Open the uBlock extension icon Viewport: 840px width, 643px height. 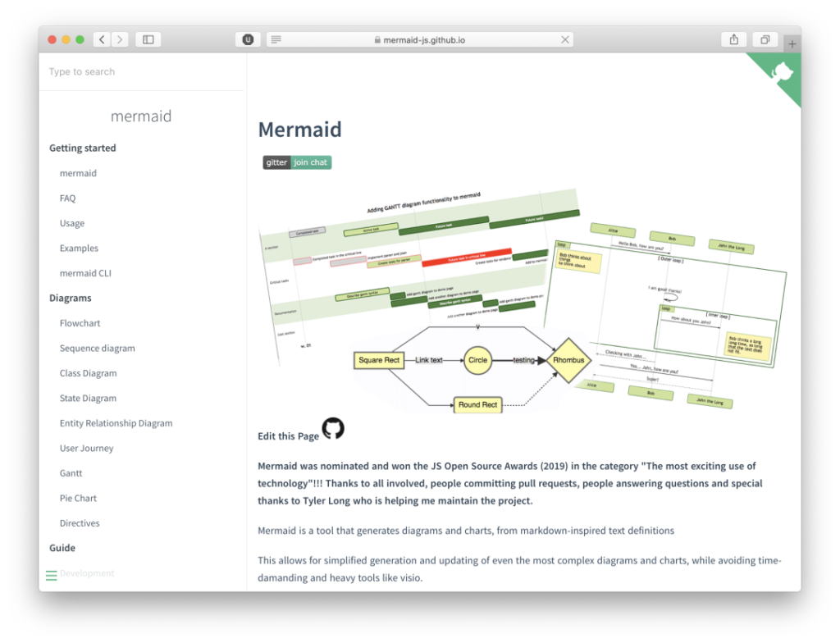(x=248, y=39)
